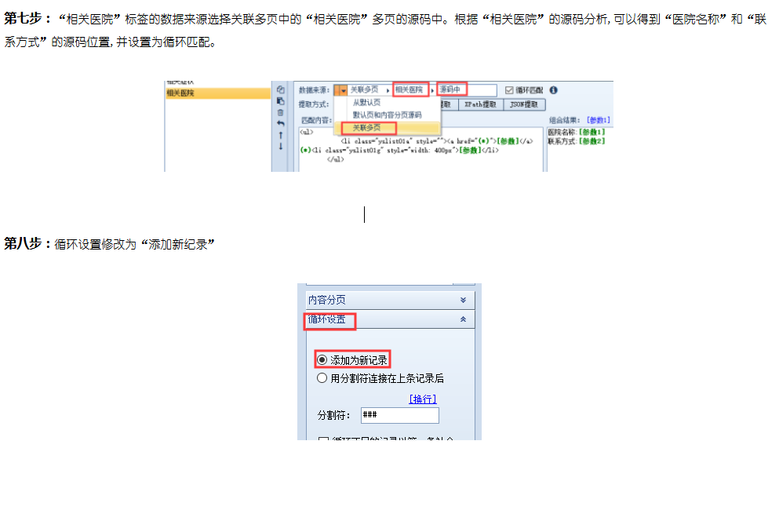Click the trash delete icon in the toolbar
This screenshot has height=532, width=779.
coord(280,114)
